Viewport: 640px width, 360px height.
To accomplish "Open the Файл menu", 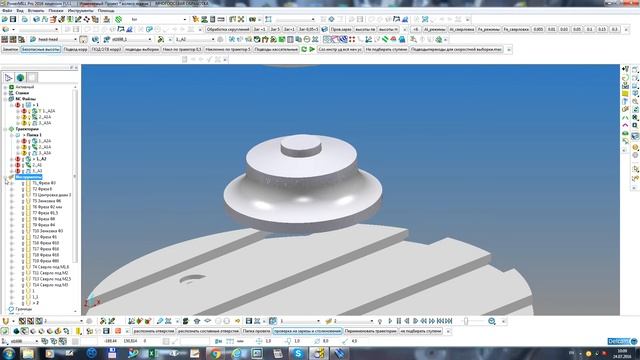I will [x=7, y=11].
